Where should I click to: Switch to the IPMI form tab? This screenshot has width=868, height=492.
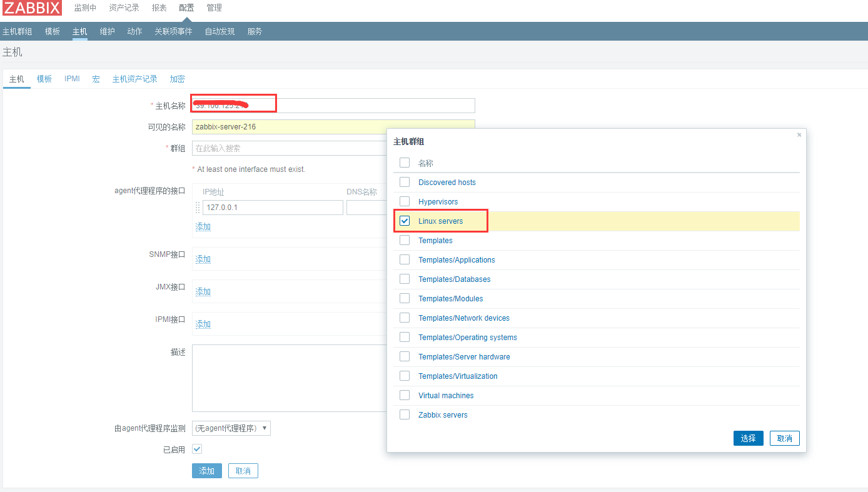[x=72, y=79]
